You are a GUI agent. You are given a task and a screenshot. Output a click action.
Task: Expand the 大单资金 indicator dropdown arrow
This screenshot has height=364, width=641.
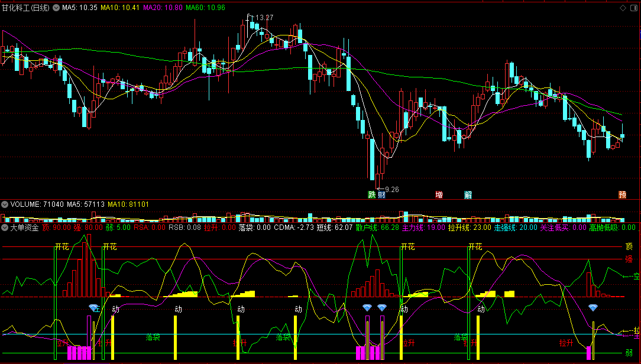[5, 227]
